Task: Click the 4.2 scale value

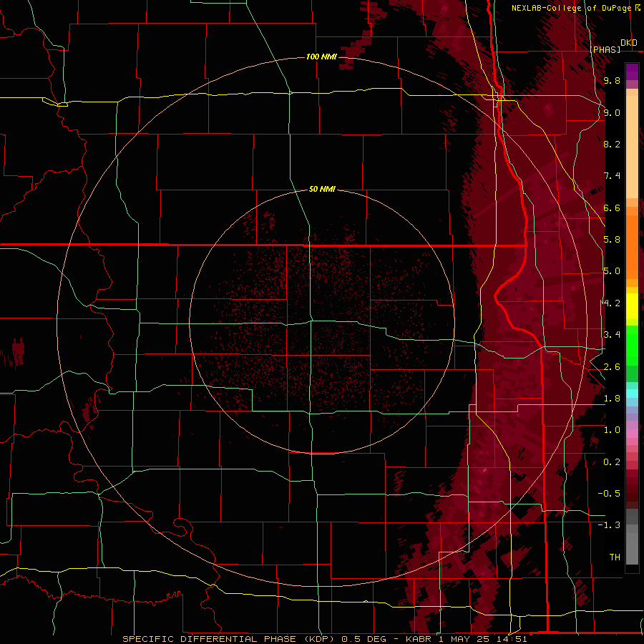Action: 612,303
